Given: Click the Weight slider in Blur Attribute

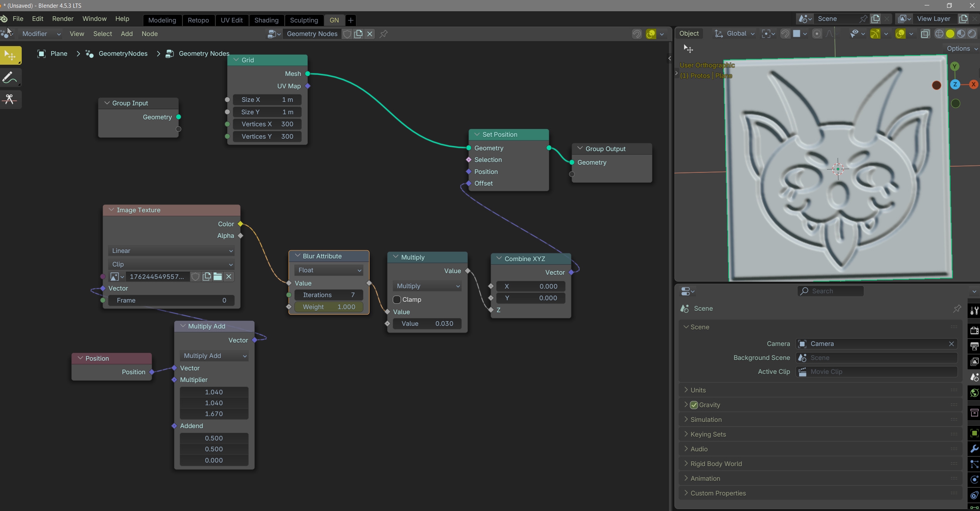Looking at the screenshot, I should (328, 307).
